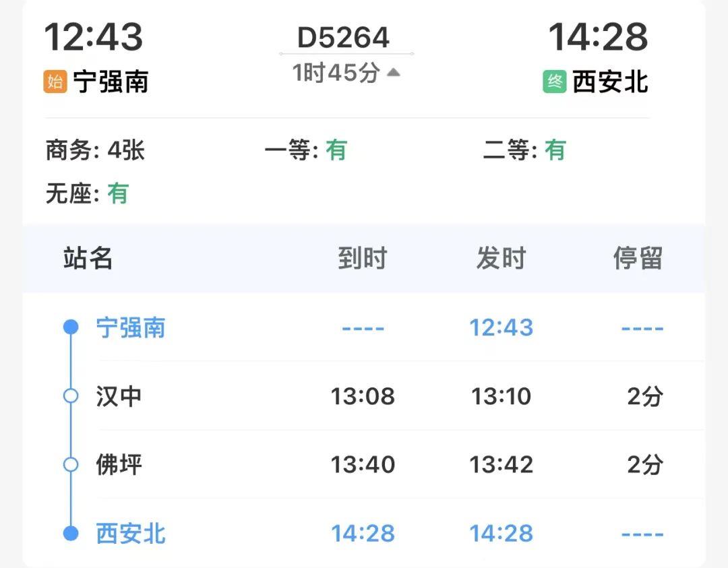Screen dimensions: 728x568
Task: Tap the 12:43 departure time heading
Action: (x=94, y=37)
